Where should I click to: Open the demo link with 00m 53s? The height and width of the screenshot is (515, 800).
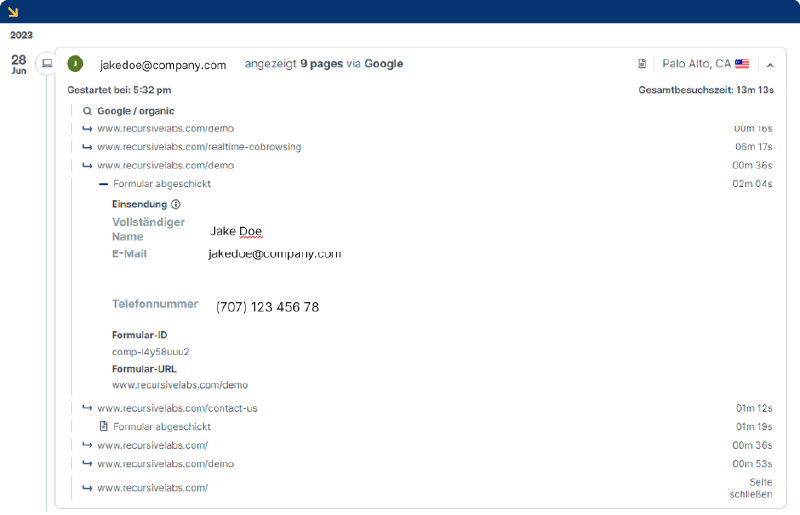tap(165, 464)
